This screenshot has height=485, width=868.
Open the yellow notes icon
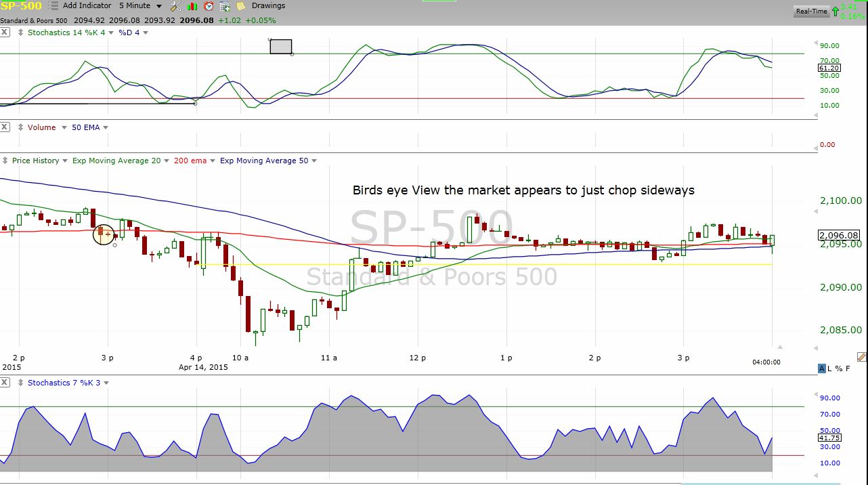point(240,6)
